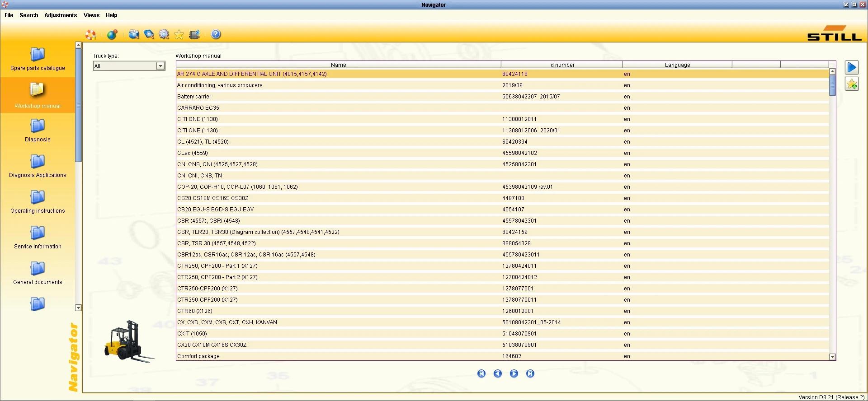Go to Service information section
The image size is (868, 401).
(38, 238)
